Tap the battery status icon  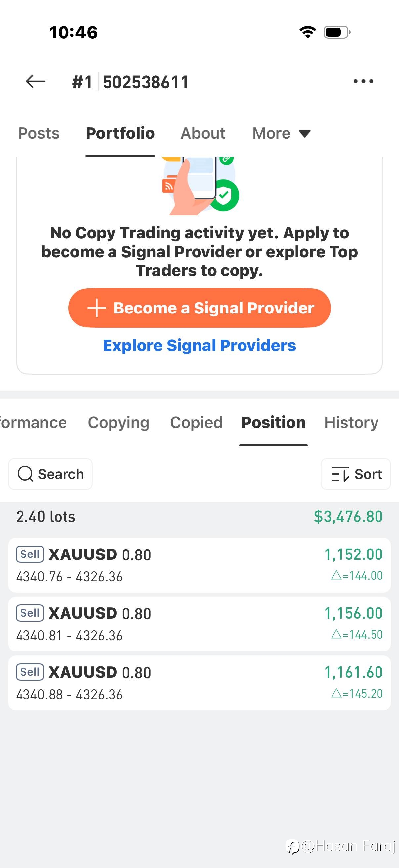point(337,32)
